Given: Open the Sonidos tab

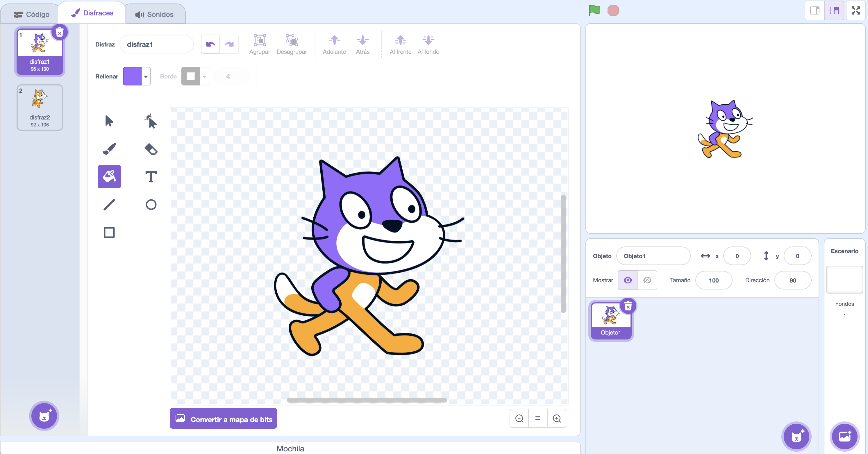Looking at the screenshot, I should coord(154,15).
